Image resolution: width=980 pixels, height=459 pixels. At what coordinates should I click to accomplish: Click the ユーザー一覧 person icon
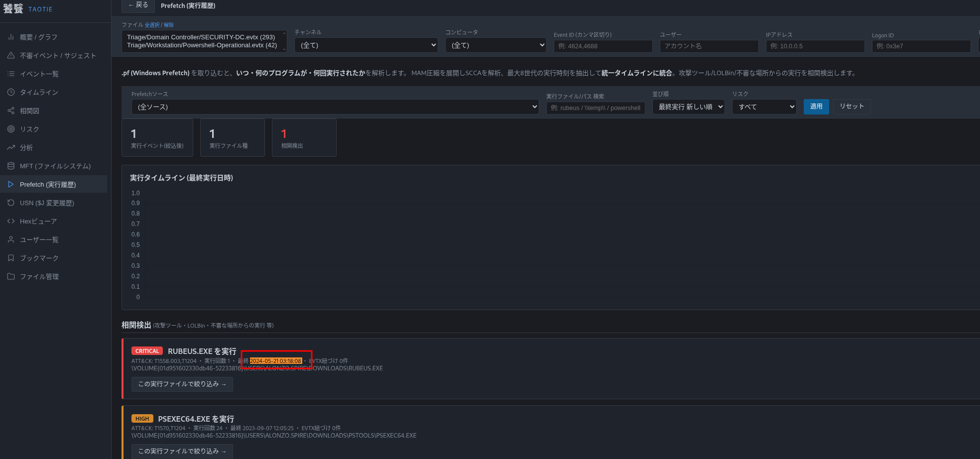coord(11,239)
